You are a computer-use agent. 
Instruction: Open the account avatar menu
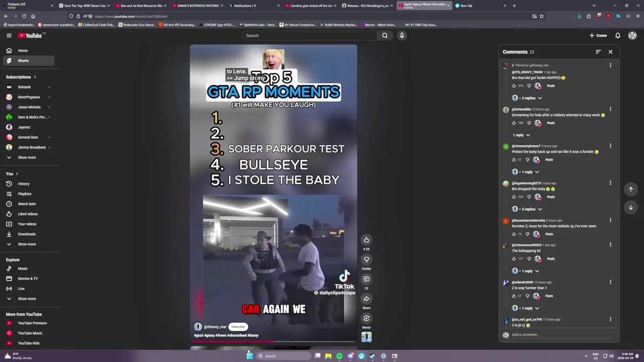(x=632, y=35)
